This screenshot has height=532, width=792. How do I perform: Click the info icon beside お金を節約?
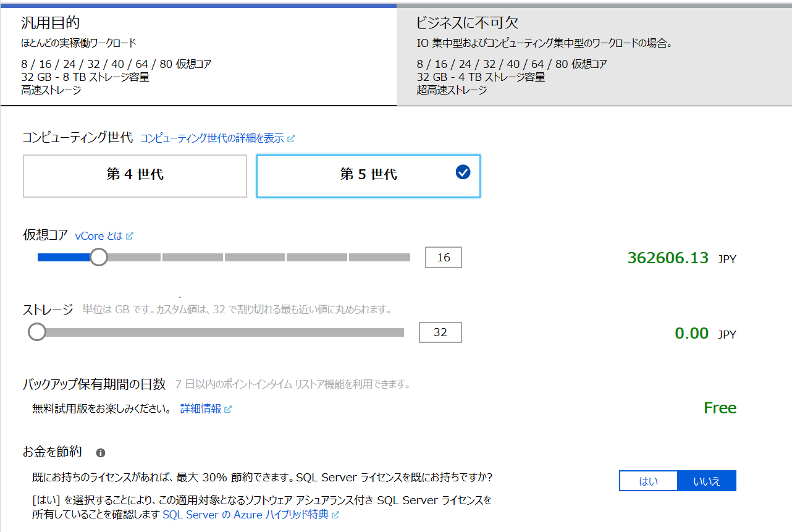point(101,453)
